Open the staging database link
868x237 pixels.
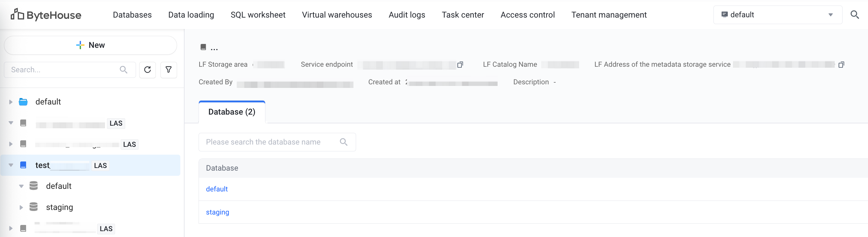pos(217,212)
